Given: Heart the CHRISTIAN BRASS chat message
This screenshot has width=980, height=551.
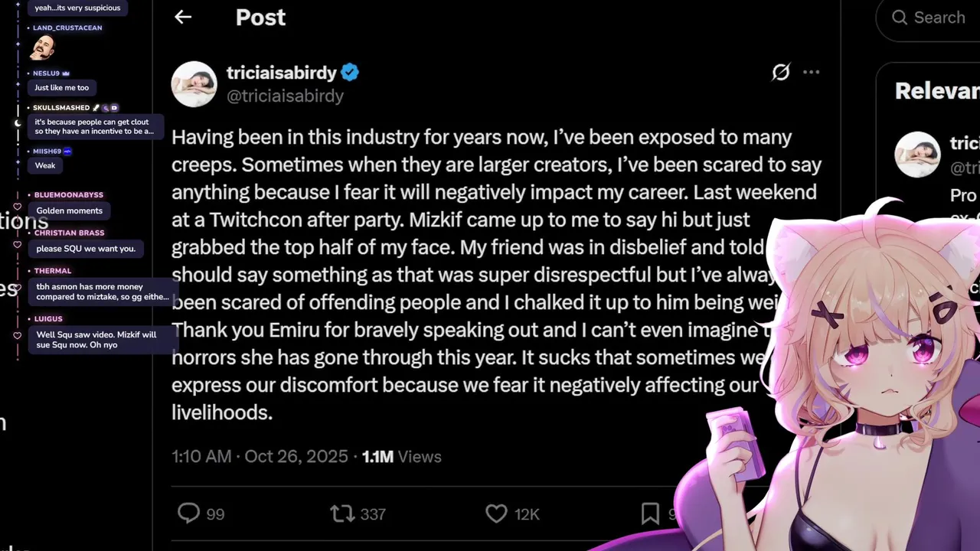Looking at the screenshot, I should tap(18, 245).
